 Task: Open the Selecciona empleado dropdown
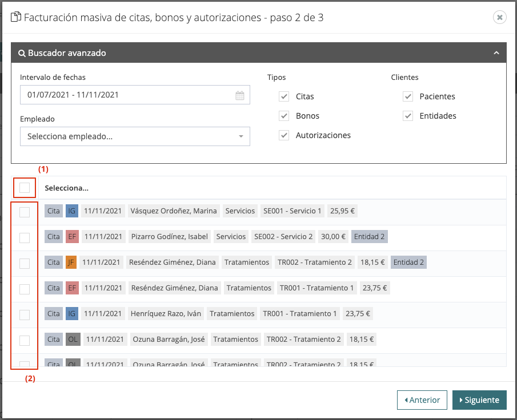tap(135, 136)
